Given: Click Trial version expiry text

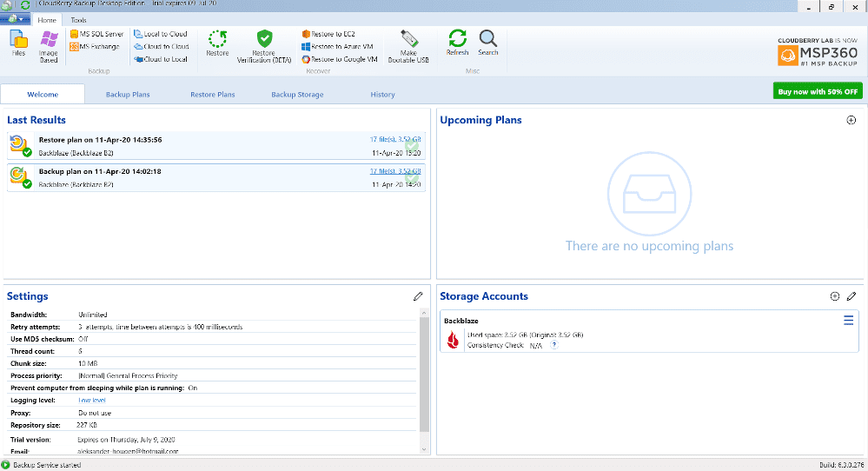Looking at the screenshot, I should pyautogui.click(x=126, y=440).
